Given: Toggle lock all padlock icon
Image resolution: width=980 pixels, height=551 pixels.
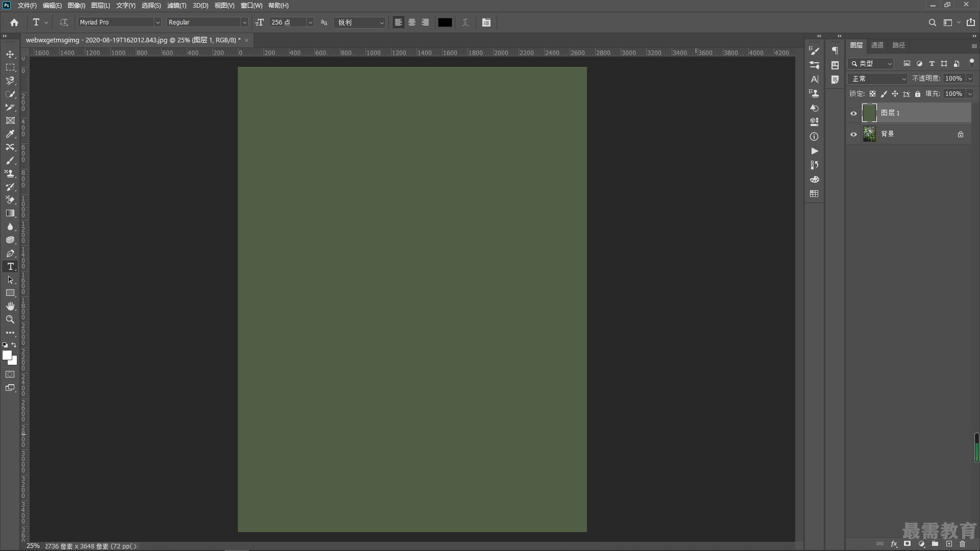Looking at the screenshot, I should click(918, 94).
